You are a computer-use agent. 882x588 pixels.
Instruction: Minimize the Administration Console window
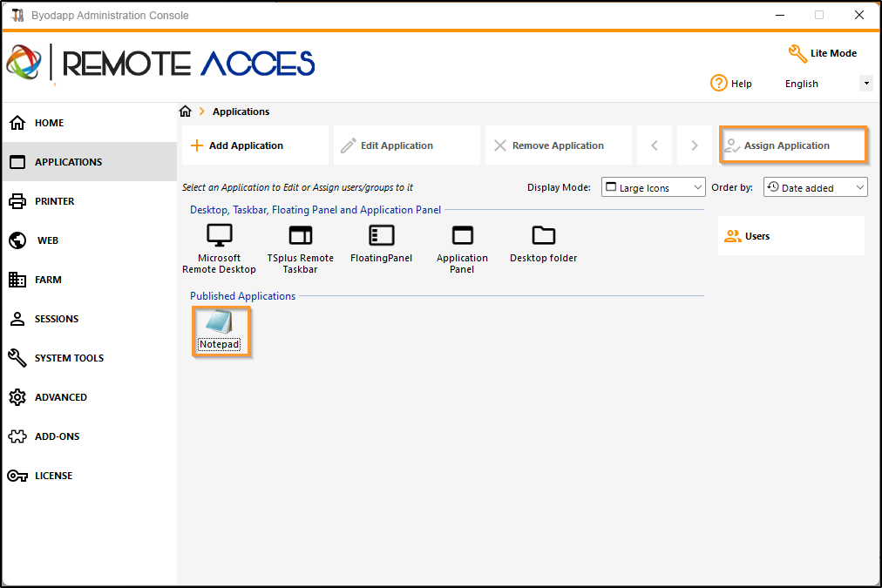click(x=780, y=15)
